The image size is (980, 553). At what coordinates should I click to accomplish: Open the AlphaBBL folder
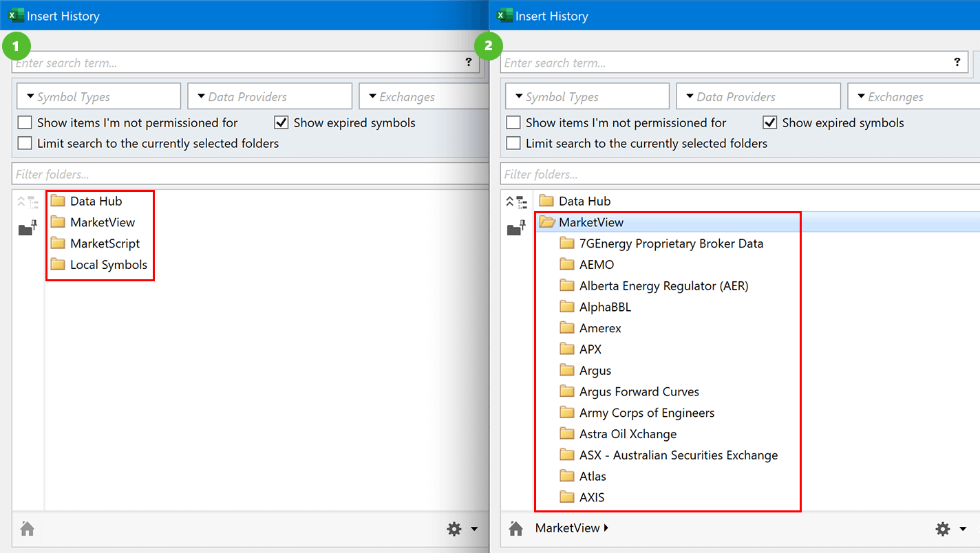(595, 307)
